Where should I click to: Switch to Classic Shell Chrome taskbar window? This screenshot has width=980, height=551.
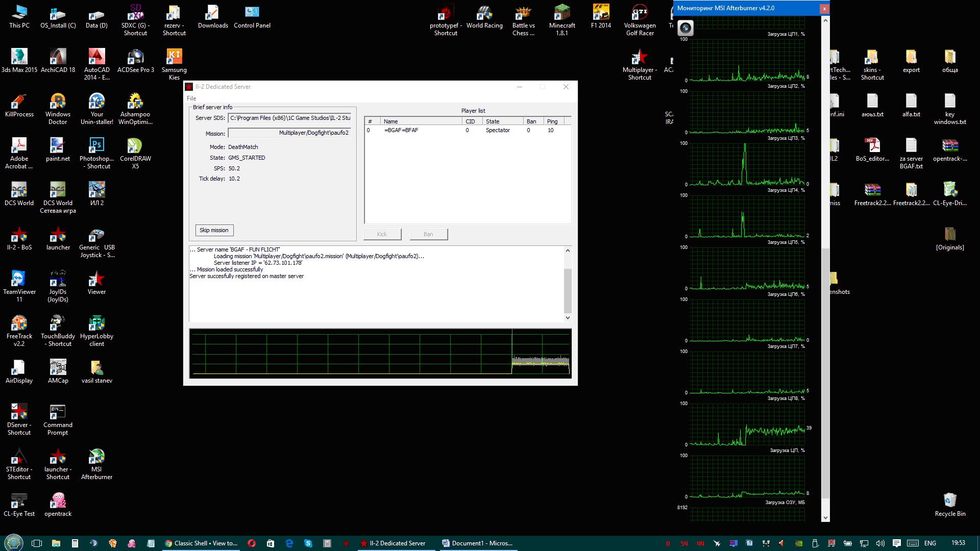(x=201, y=543)
